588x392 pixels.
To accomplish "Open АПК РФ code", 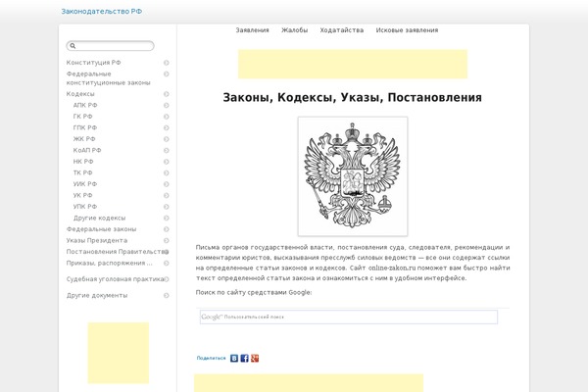I will click(x=85, y=105).
